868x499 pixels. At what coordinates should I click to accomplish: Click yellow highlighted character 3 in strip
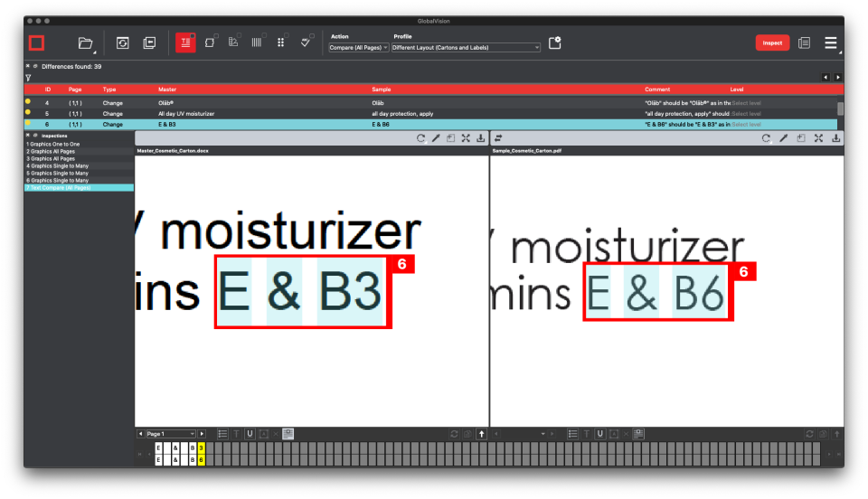202,447
